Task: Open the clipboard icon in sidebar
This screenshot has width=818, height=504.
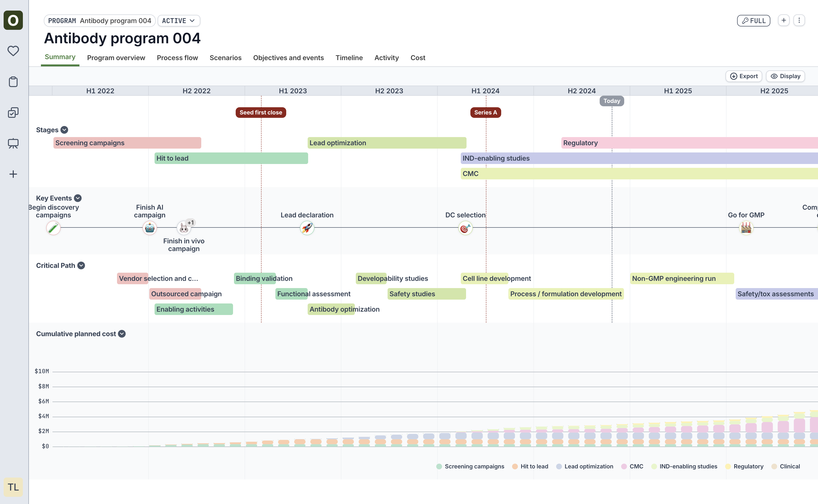Action: coord(13,82)
